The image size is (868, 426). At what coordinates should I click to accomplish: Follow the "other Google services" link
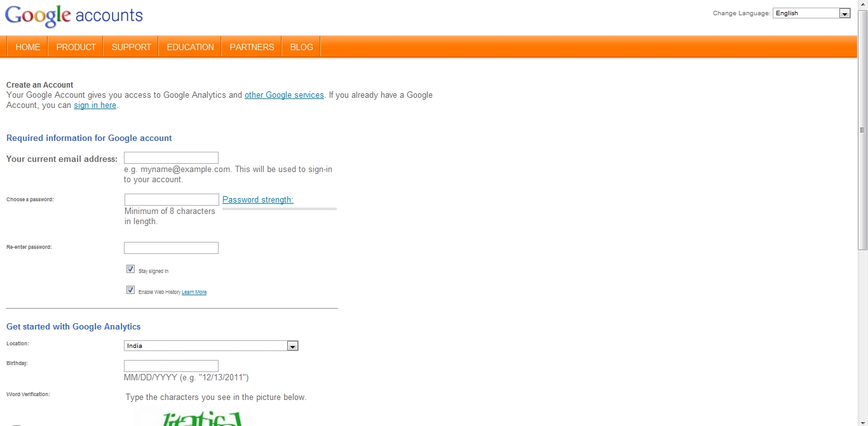tap(284, 95)
